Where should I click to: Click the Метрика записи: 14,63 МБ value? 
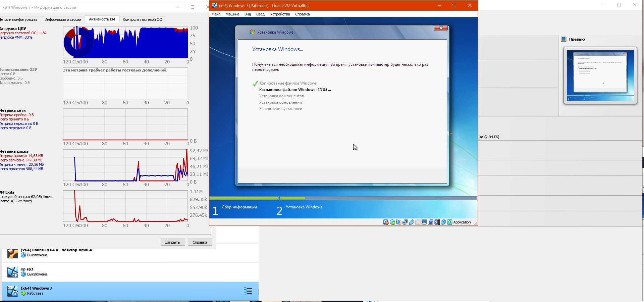tap(21, 156)
